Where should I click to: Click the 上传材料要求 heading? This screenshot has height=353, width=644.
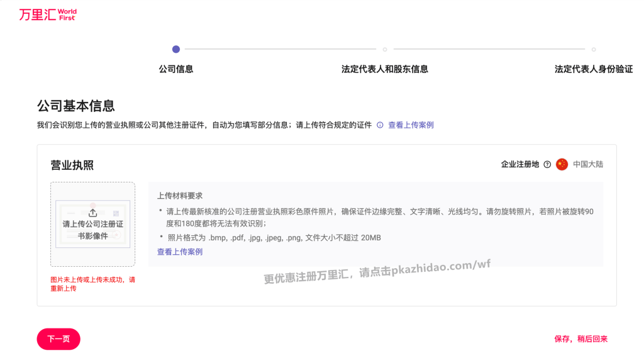(180, 196)
